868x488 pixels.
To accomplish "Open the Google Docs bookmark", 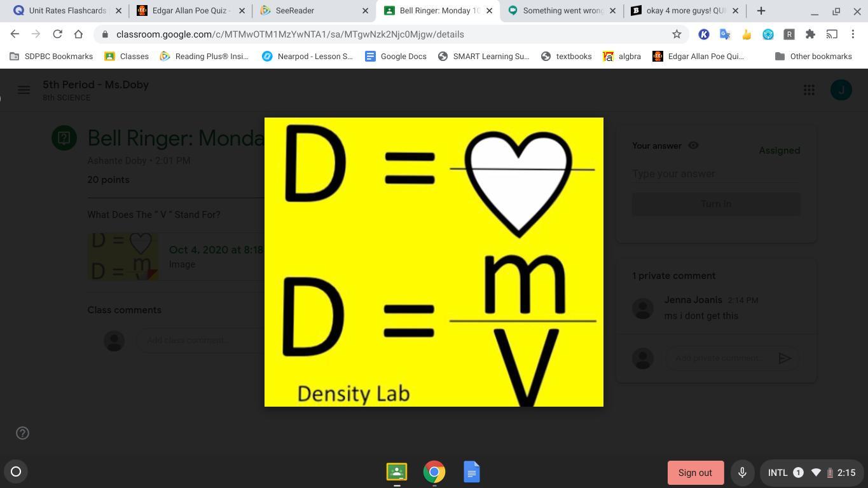I will point(396,57).
